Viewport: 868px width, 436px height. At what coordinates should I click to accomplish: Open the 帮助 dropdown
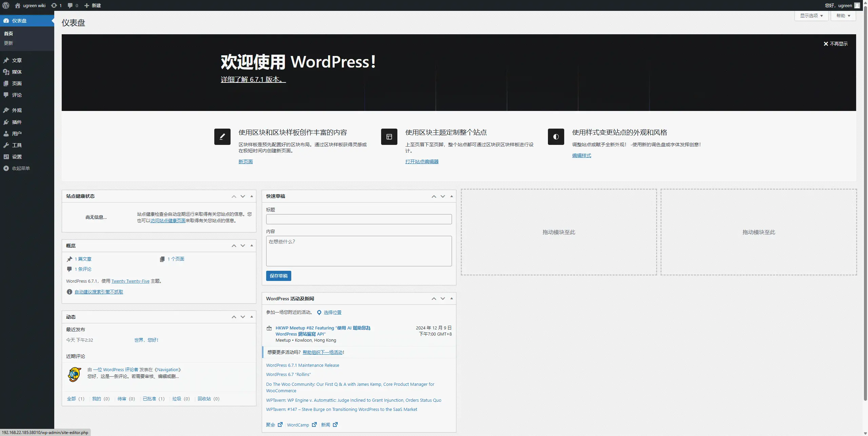[843, 16]
